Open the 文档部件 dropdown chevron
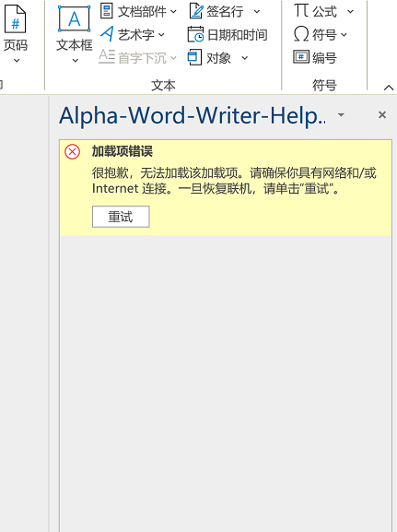Image resolution: width=397 pixels, height=532 pixels. coord(173,12)
